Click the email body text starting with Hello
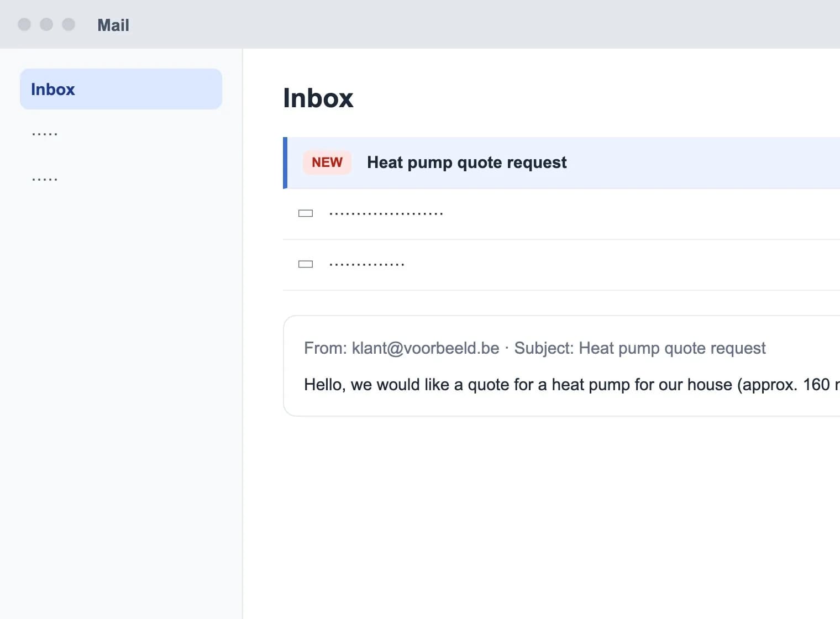The height and width of the screenshot is (619, 840). 571,385
